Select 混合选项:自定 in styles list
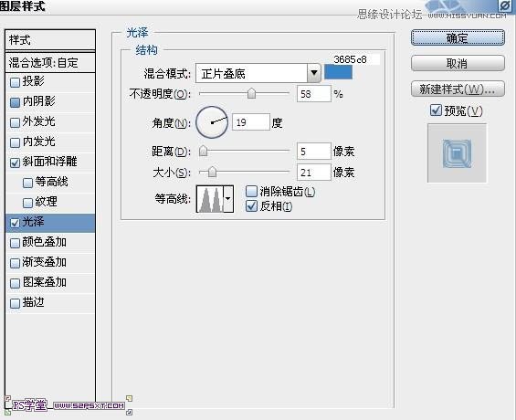Viewport: 516px width, 420px height. 50,62
